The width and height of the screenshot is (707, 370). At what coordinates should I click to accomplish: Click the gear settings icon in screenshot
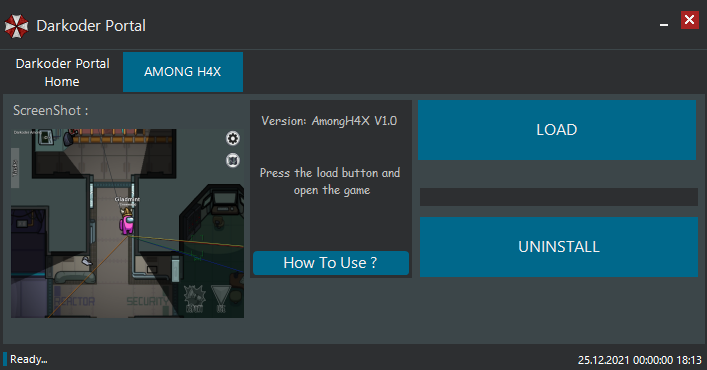coord(233,138)
